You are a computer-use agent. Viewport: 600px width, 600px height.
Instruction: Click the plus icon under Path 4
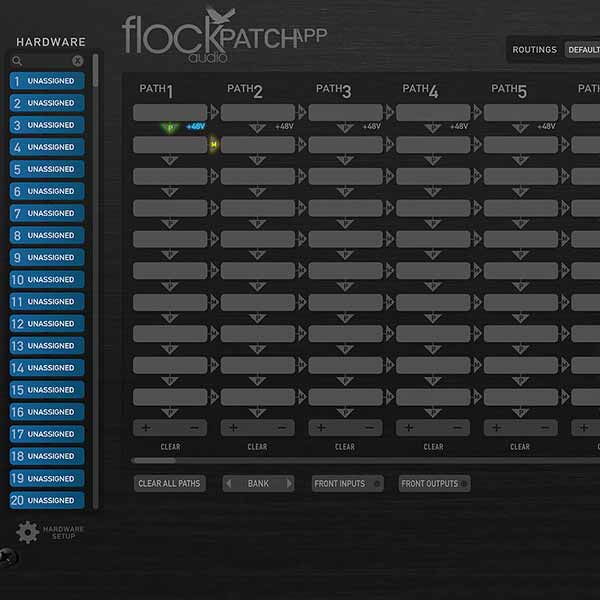pos(409,428)
